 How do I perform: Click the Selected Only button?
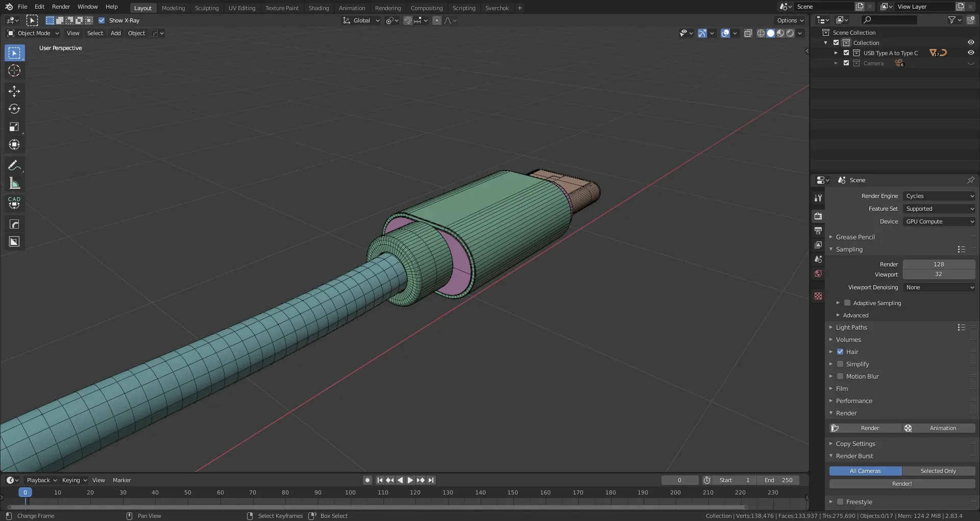[938, 471]
